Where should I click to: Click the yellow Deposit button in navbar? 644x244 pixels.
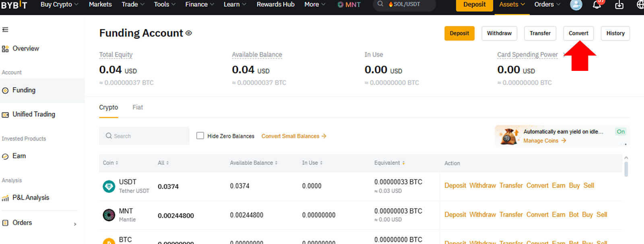tap(475, 4)
